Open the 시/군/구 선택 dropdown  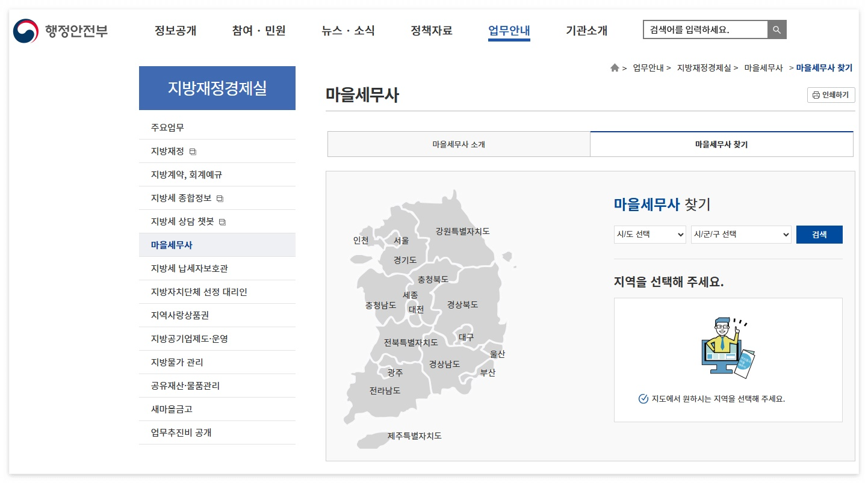[741, 235]
